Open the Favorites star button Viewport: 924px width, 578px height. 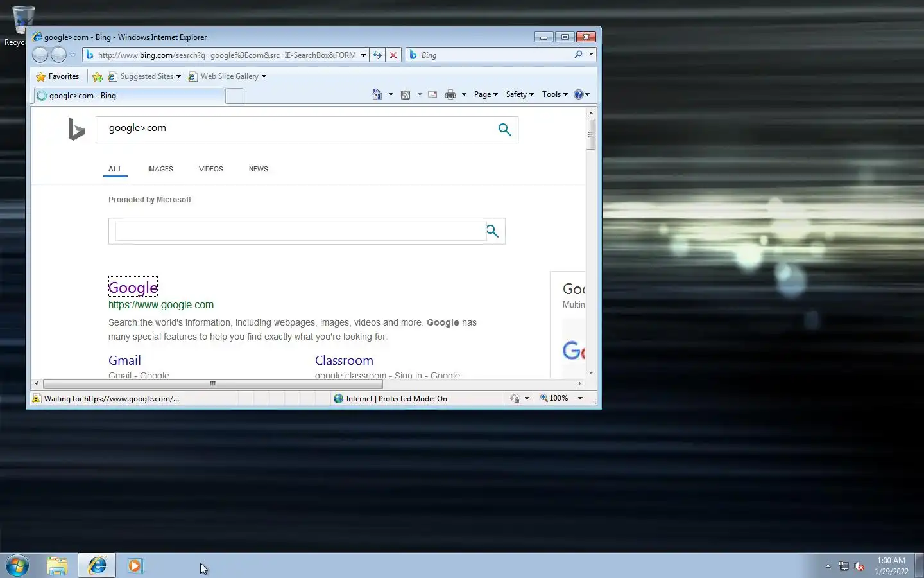pos(58,76)
